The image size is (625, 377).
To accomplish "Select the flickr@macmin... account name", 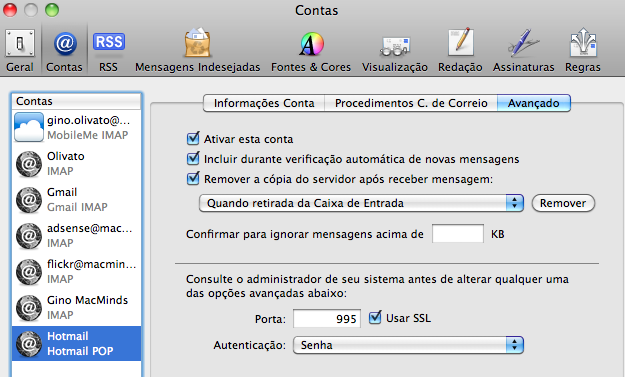I will pyautogui.click(x=92, y=264).
